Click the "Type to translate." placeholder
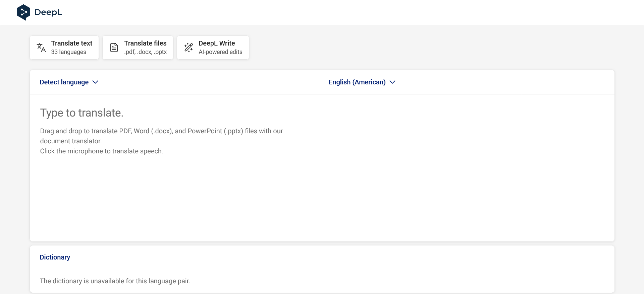This screenshot has height=294, width=644. pos(82,113)
